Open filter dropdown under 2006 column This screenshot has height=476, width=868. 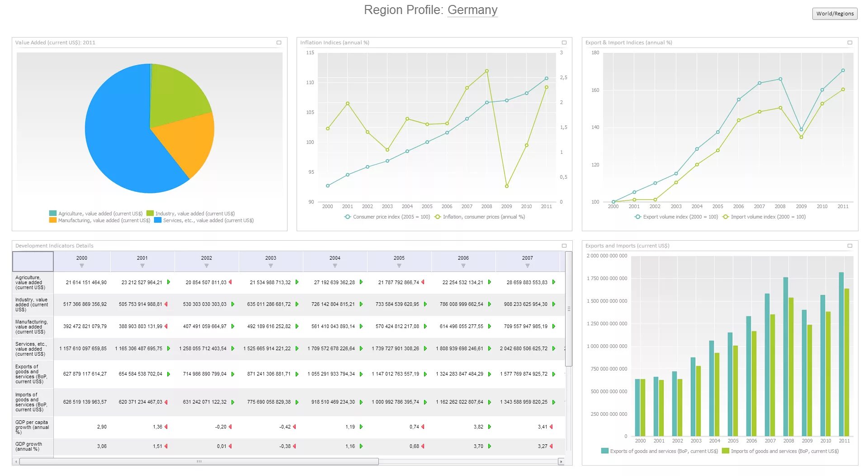pyautogui.click(x=463, y=266)
